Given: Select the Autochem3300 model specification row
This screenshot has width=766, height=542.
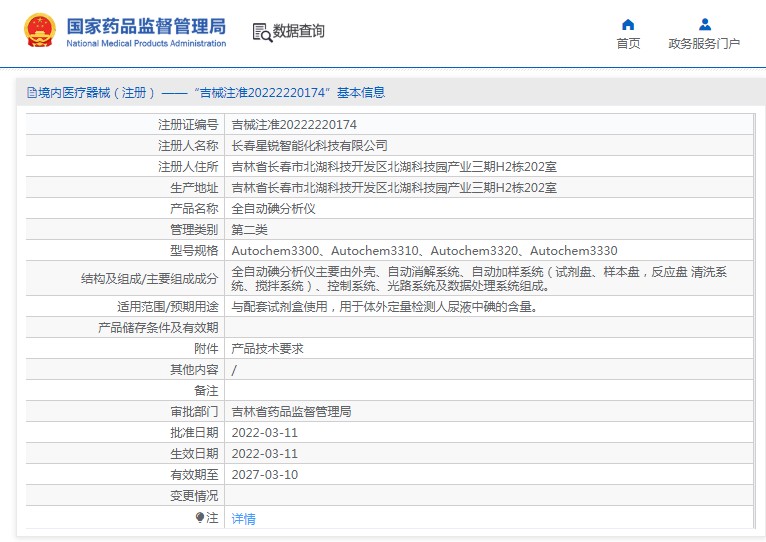Looking at the screenshot, I should coord(424,251).
